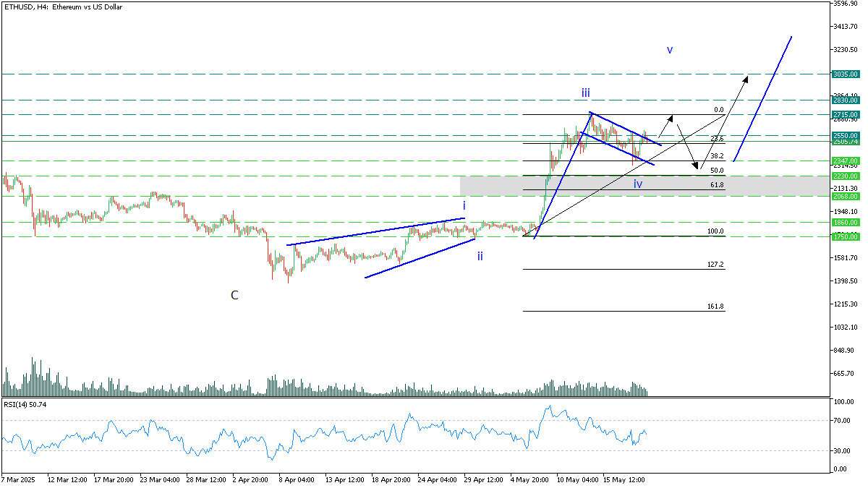The width and height of the screenshot is (868, 488).
Task: Select the Fibonacci 100.0 level label
Action: click(x=715, y=231)
